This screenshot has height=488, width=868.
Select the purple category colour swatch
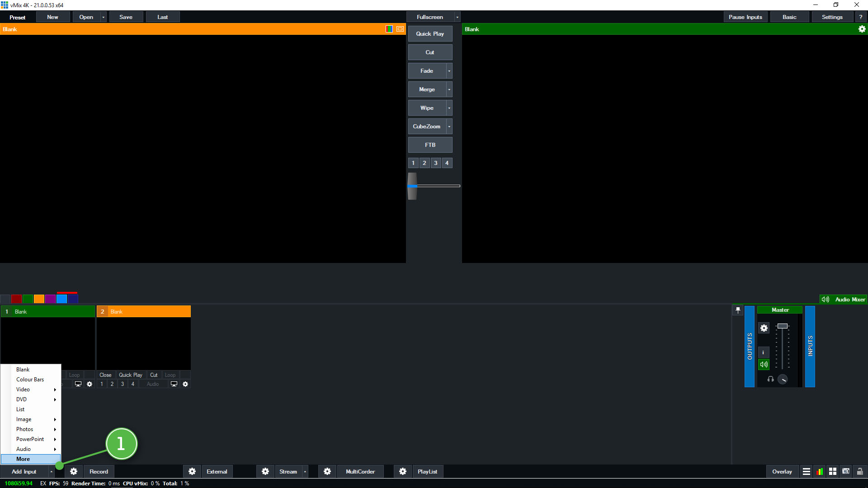tap(50, 299)
